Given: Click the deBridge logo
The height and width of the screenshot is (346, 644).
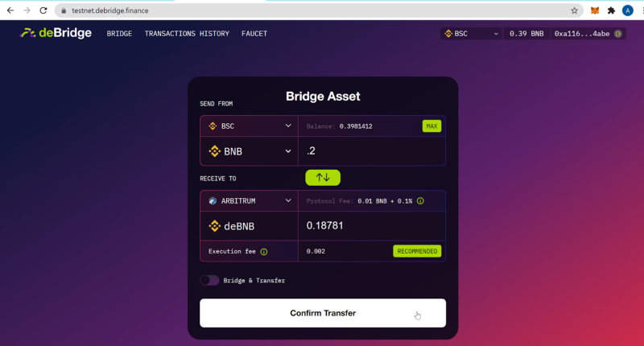Looking at the screenshot, I should pyautogui.click(x=56, y=33).
